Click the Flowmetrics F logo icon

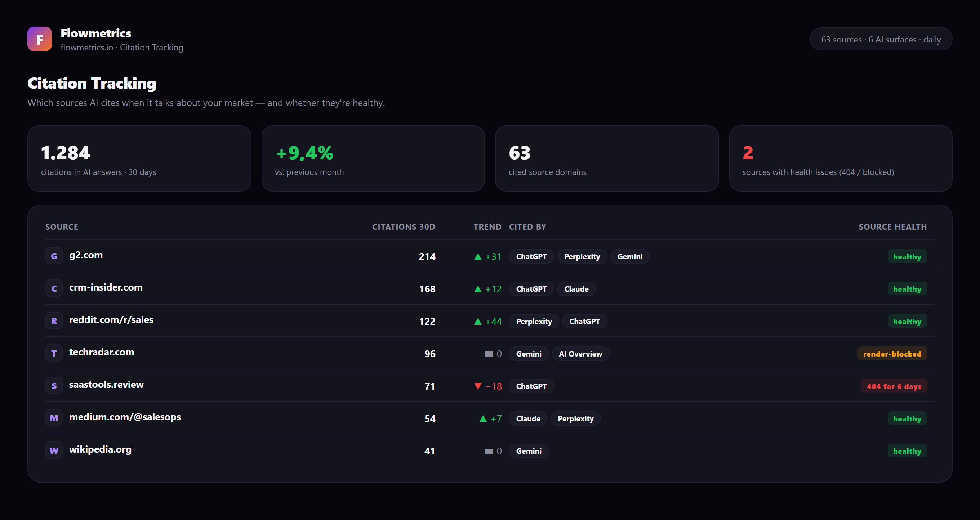pos(40,39)
